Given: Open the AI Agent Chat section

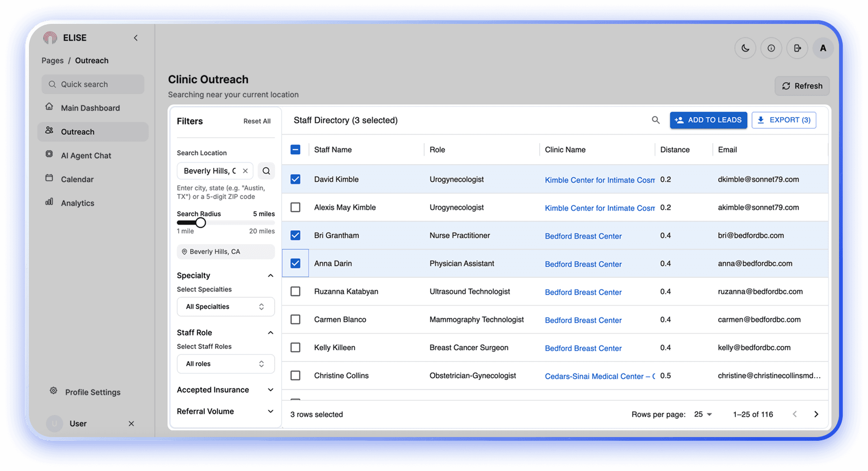Looking at the screenshot, I should pos(86,155).
